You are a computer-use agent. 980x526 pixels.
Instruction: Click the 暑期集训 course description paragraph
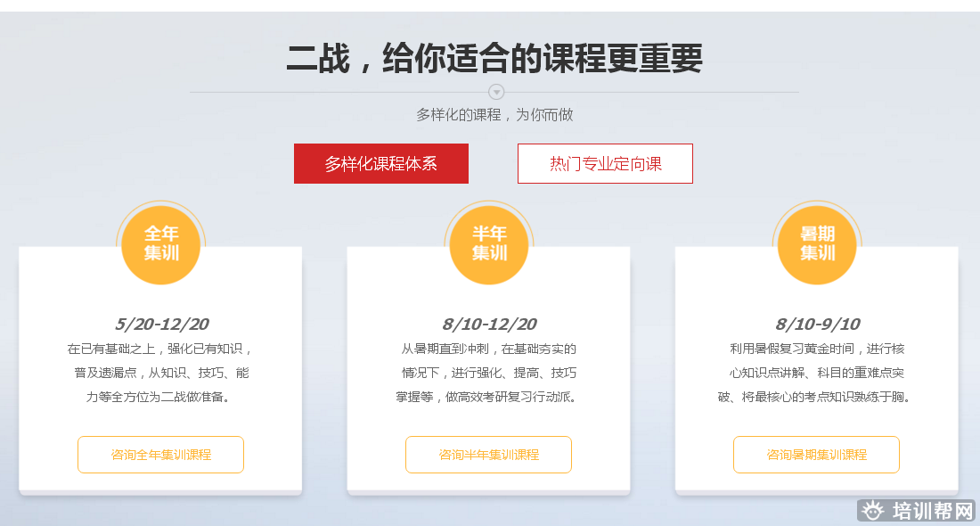[x=817, y=373]
